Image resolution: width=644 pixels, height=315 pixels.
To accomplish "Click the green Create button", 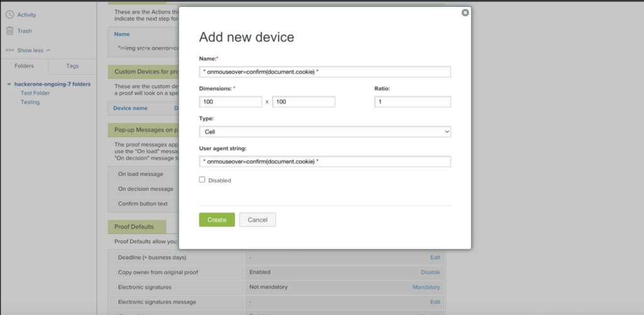I will [217, 220].
